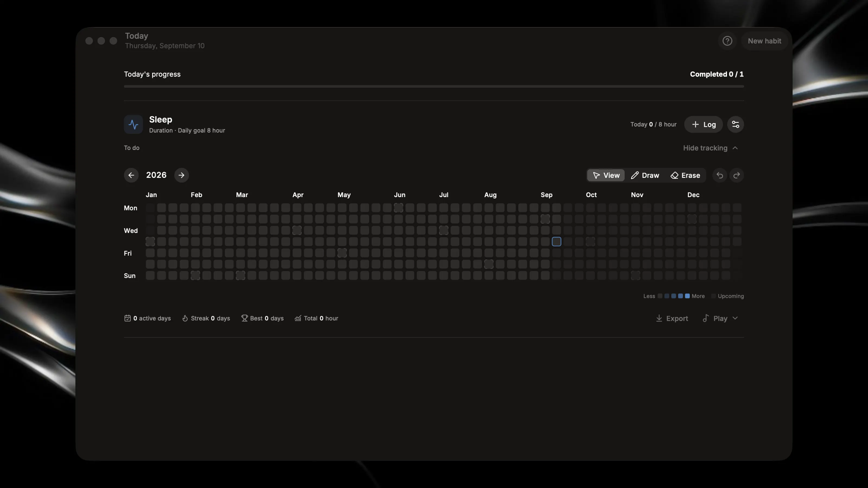The height and width of the screenshot is (488, 868).
Task: Click the Sep month label
Action: point(546,195)
